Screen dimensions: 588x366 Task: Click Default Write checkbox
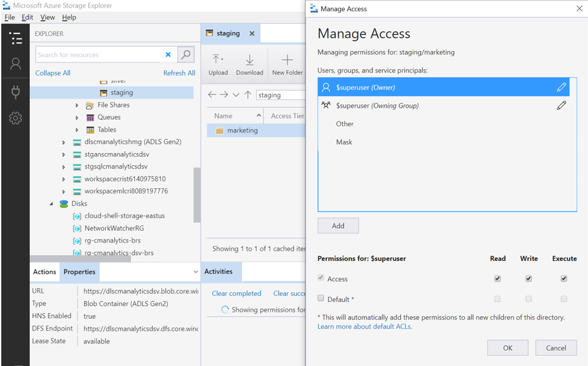[x=528, y=299]
